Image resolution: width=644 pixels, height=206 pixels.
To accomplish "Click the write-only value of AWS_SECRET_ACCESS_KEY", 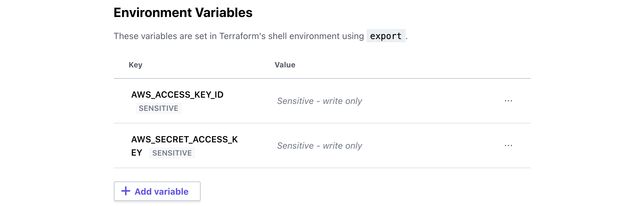I will pos(319,146).
